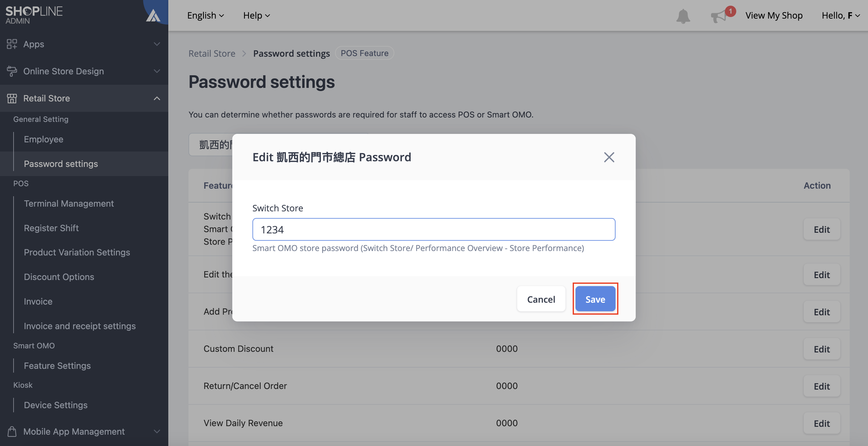
Task: Click the Switch Store password field
Action: coord(434,229)
